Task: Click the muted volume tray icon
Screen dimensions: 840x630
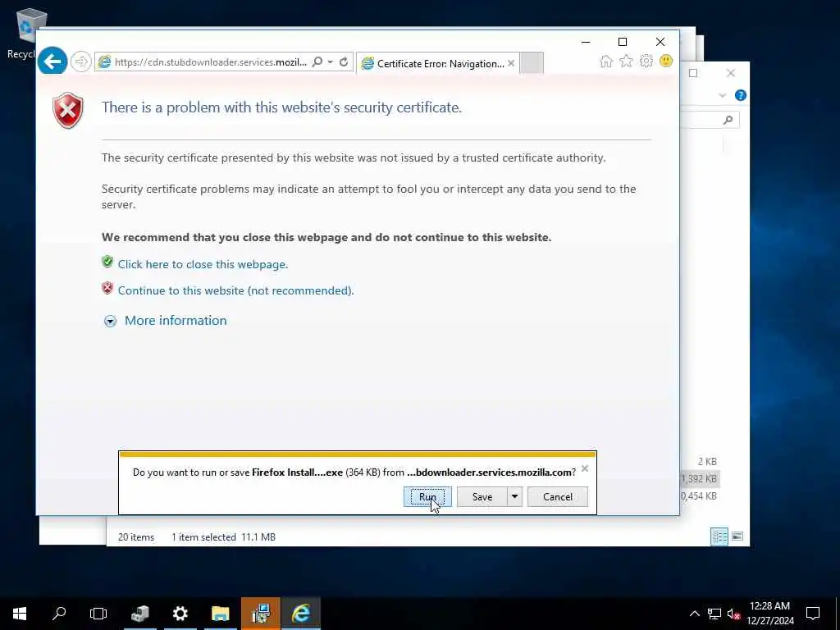Action: 733,614
